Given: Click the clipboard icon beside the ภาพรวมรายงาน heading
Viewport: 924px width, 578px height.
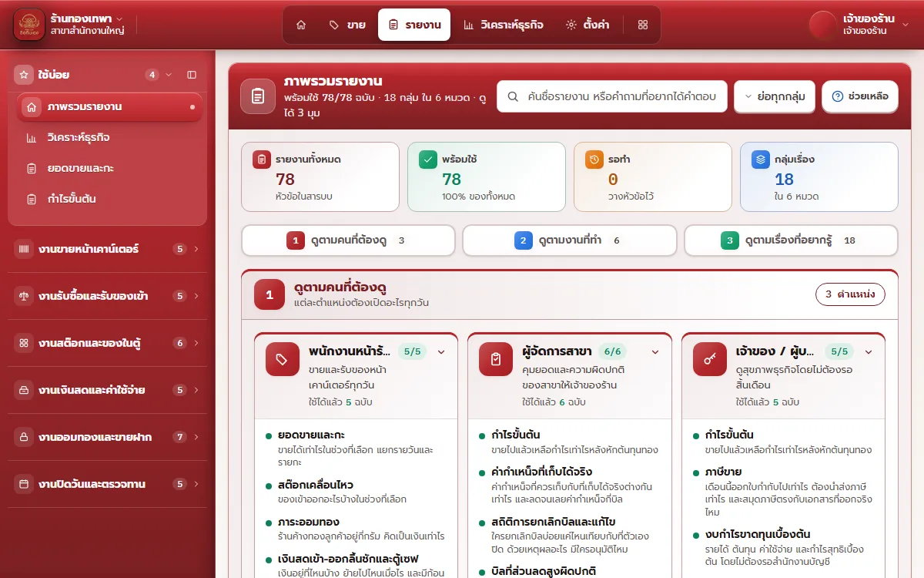Looking at the screenshot, I should coord(258,96).
